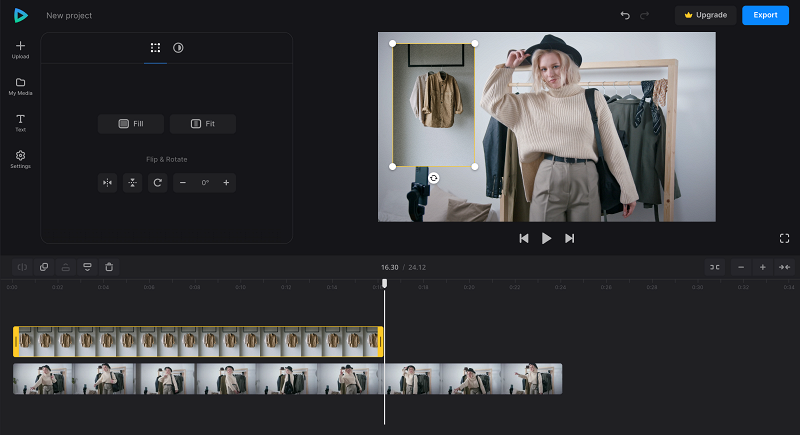Open My Media folder

(20, 87)
